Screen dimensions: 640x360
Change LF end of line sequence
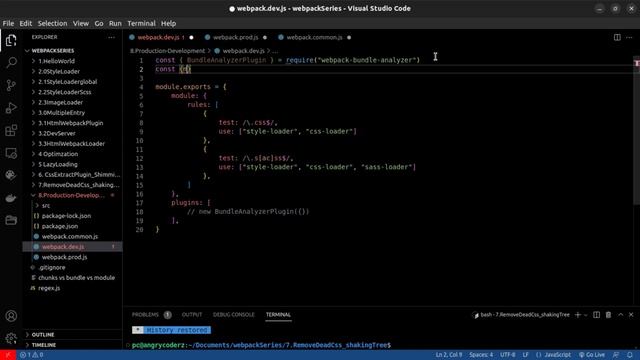[525, 355]
